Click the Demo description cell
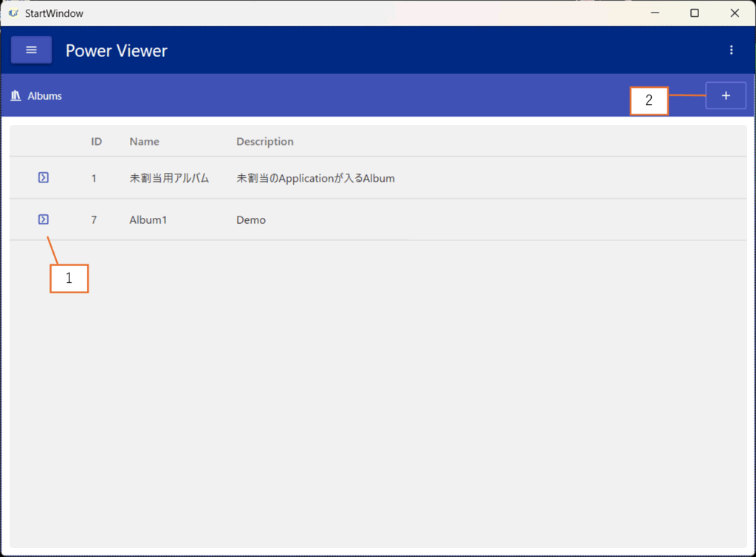The width and height of the screenshot is (756, 557). [x=251, y=220]
